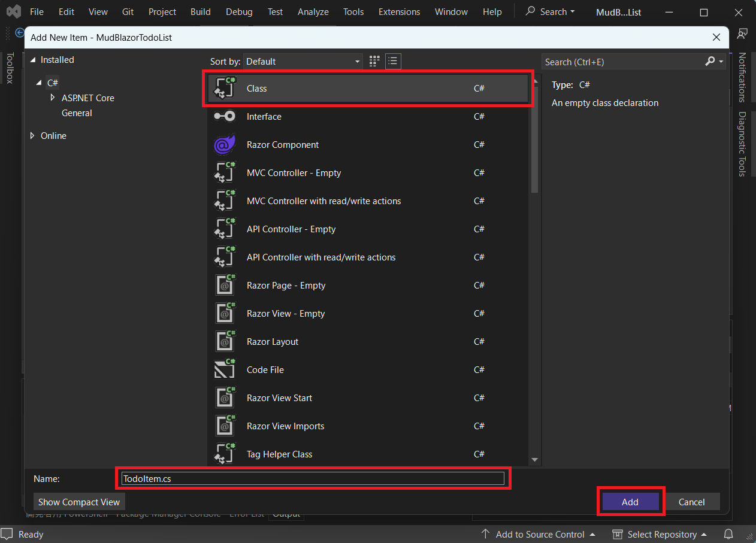Open the Diagnostic Tools side tab
756x543 pixels.
click(x=742, y=144)
